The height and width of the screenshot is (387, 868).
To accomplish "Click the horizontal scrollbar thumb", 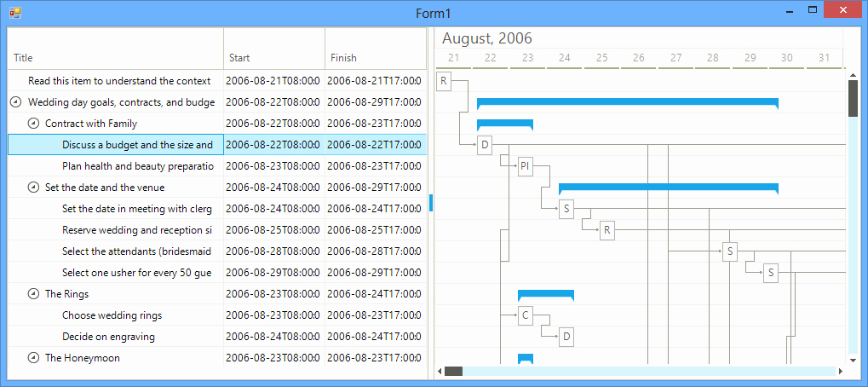I will 453,371.
